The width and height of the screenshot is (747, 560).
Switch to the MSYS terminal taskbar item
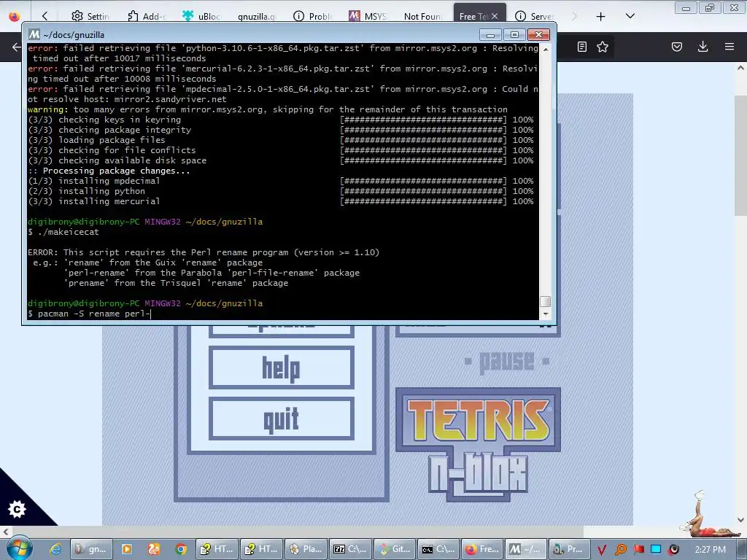click(525, 549)
